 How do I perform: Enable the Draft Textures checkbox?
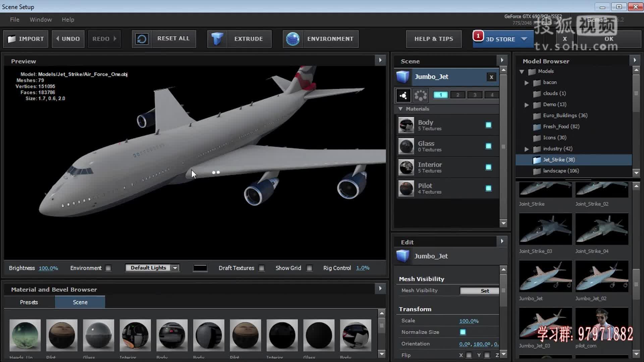click(262, 268)
